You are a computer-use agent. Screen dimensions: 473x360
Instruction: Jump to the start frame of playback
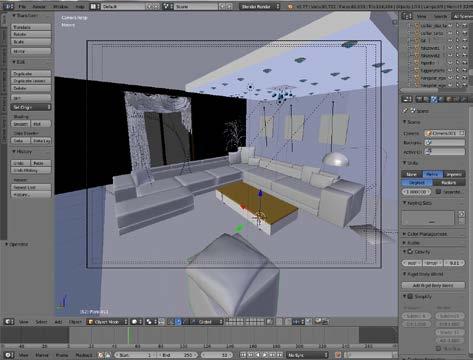pos(243,355)
